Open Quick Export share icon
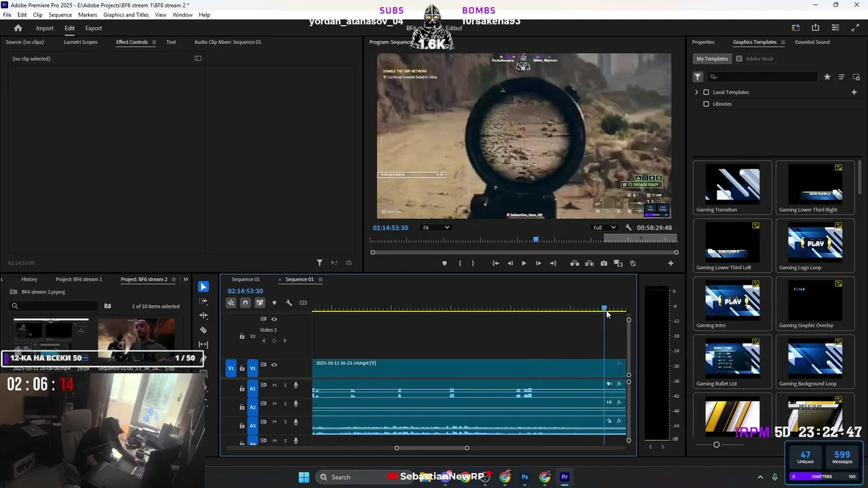The width and height of the screenshot is (868, 488). tap(815, 28)
